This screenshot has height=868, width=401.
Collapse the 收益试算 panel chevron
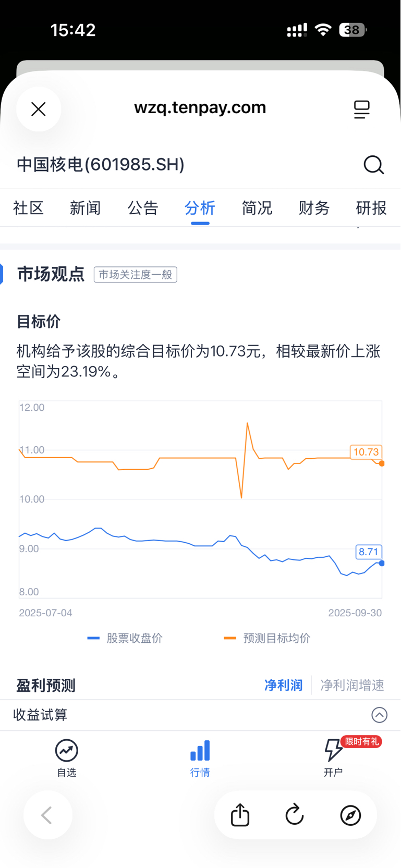(379, 715)
